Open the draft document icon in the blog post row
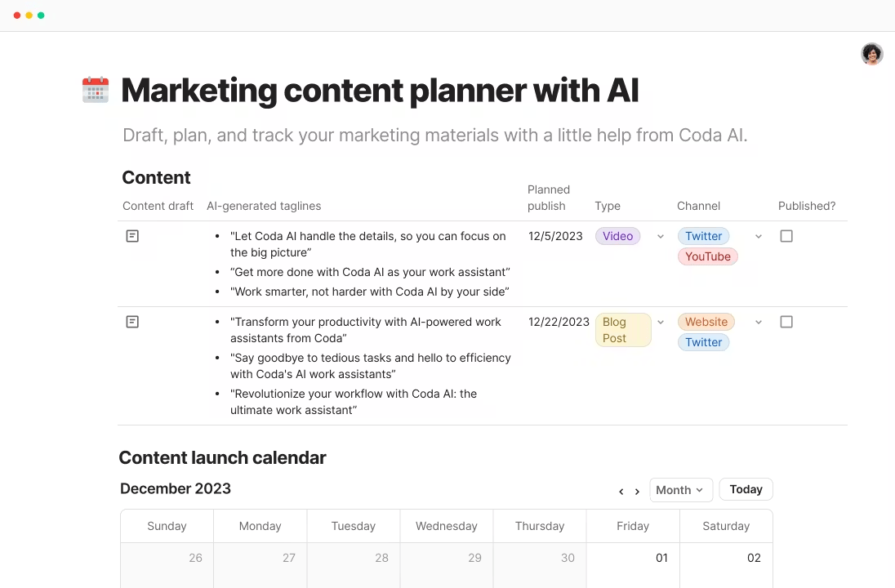This screenshot has height=588, width=895. coord(132,322)
